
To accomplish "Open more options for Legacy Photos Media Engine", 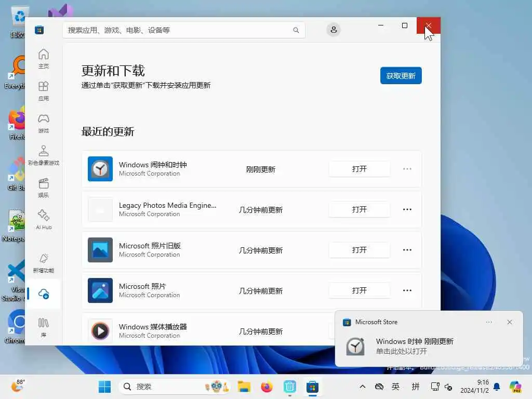I will pos(407,209).
